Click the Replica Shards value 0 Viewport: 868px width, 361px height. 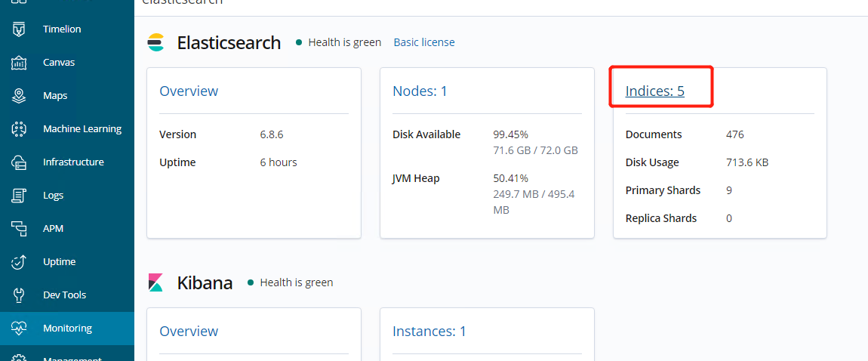point(729,218)
